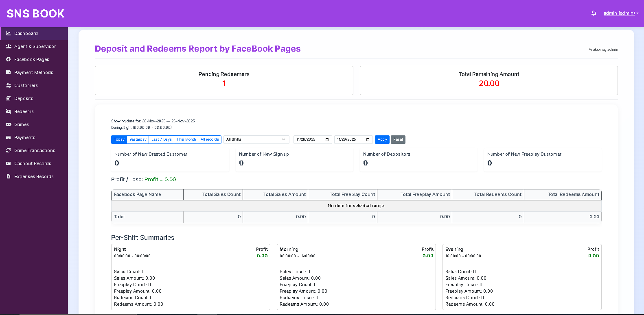Click the Game Transactions sync icon
Screen dimensions: 644x315
(x=8, y=150)
